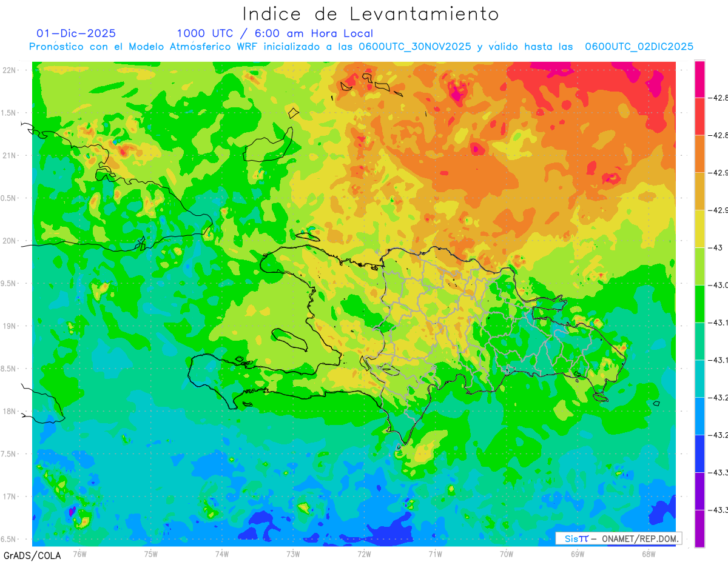Click the '21N' latitude axis label
This screenshot has height=562, width=728.
[x=9, y=156]
